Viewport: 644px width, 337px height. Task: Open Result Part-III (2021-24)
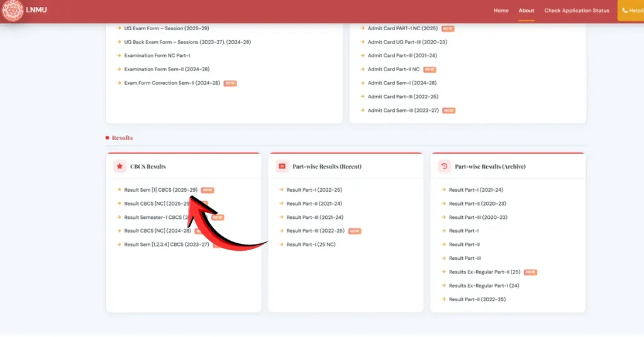click(314, 217)
